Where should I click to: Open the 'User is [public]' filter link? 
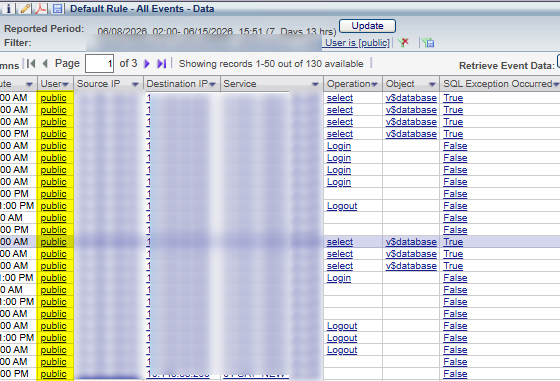coord(357,43)
